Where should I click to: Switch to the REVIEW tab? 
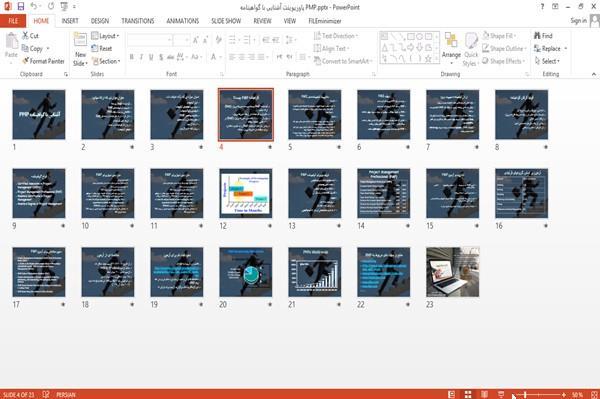262,21
